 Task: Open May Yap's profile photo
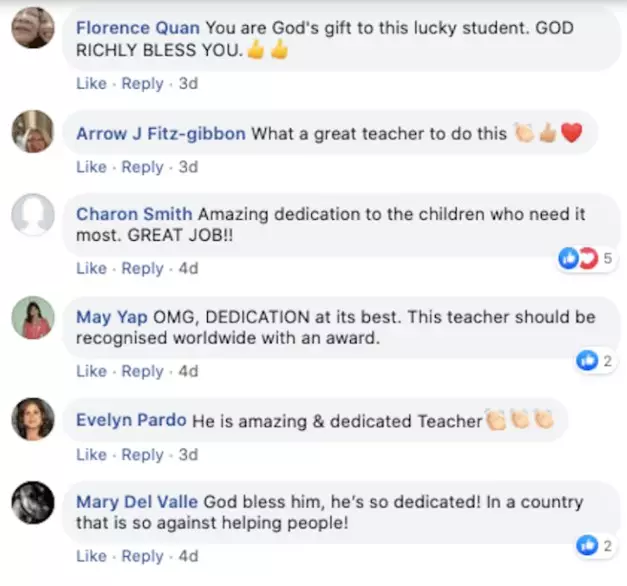point(33,318)
